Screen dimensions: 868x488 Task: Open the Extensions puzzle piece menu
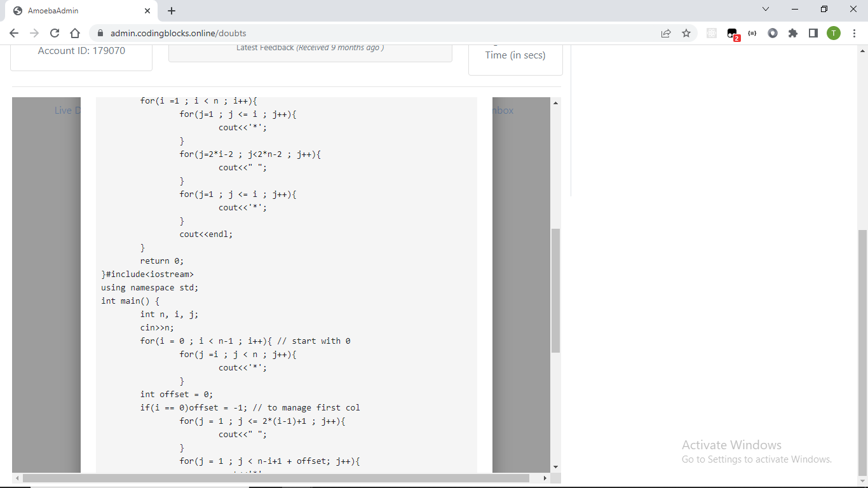point(793,33)
